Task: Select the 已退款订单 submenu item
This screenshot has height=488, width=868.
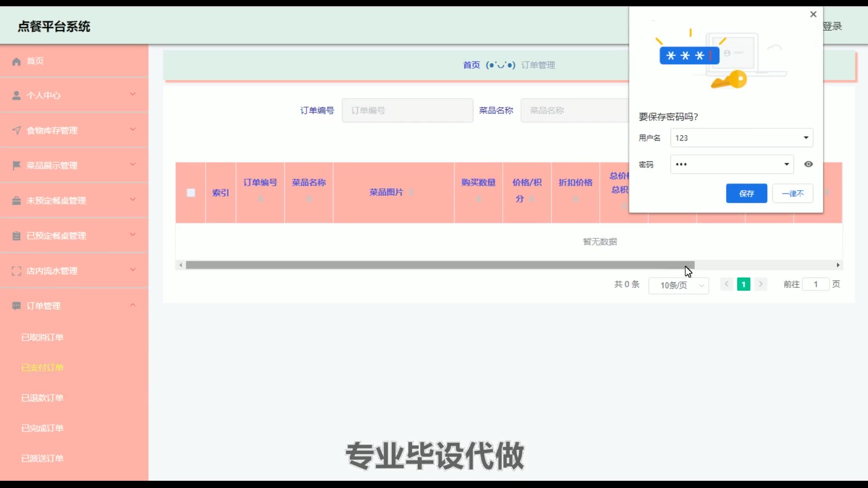Action: pos(42,398)
